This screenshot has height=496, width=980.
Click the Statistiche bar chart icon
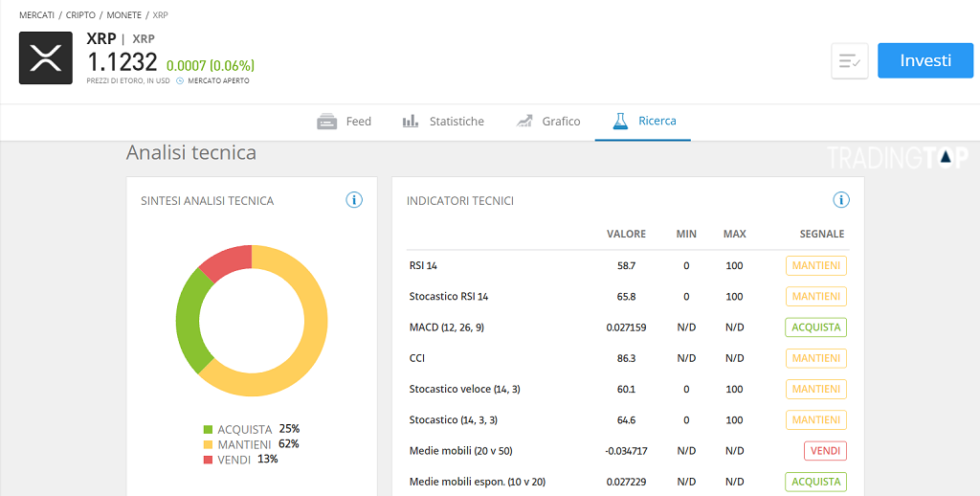click(410, 121)
